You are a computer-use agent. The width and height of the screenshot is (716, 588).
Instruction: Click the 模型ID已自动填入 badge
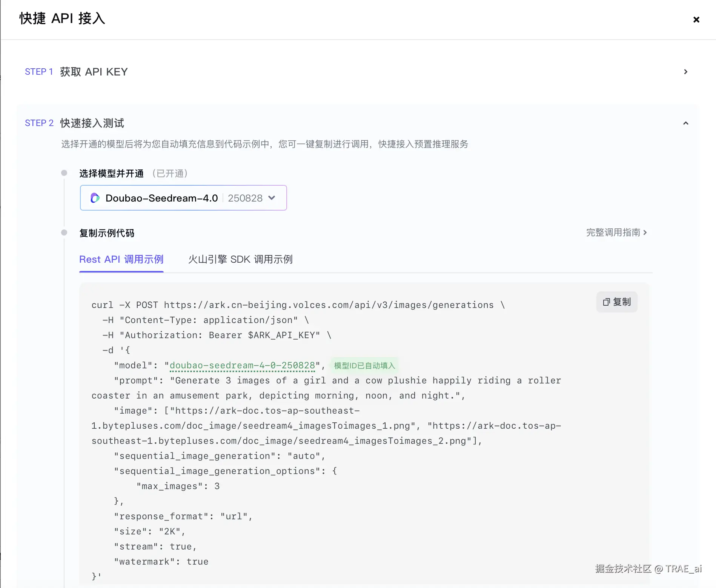coord(364,365)
